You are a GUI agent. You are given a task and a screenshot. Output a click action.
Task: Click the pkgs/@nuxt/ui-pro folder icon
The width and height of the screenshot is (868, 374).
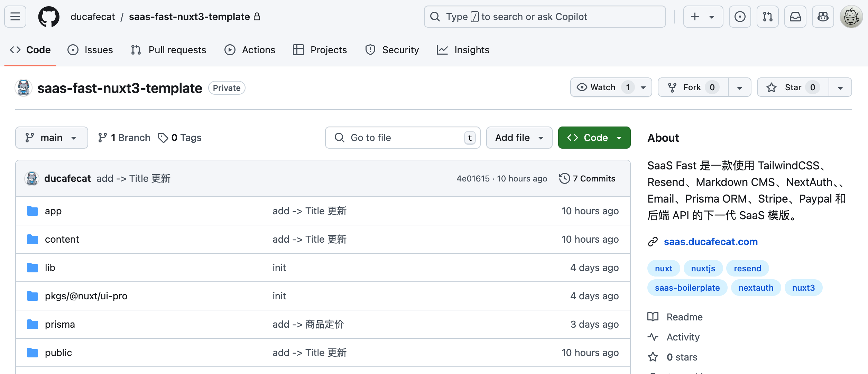click(x=33, y=296)
